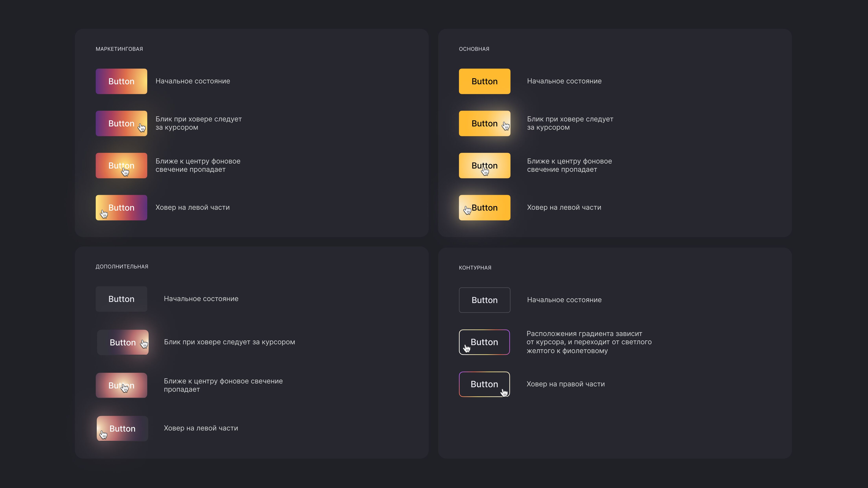Click yellow button with right-side hover glare
The image size is (868, 488).
484,123
